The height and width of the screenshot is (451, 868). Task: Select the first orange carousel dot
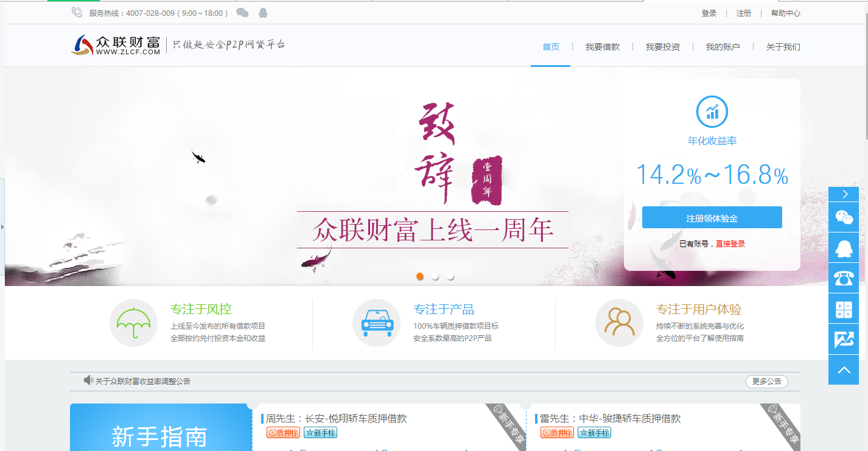(x=420, y=276)
